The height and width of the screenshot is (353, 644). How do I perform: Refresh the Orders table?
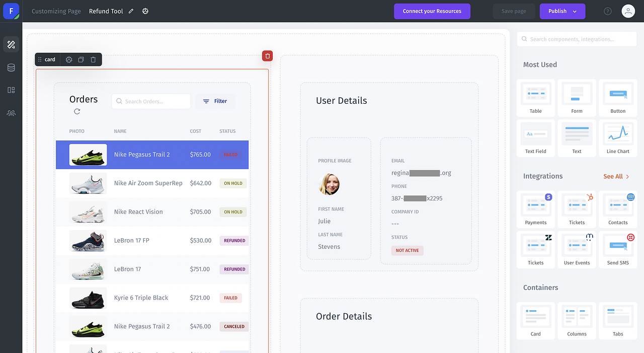pyautogui.click(x=76, y=112)
